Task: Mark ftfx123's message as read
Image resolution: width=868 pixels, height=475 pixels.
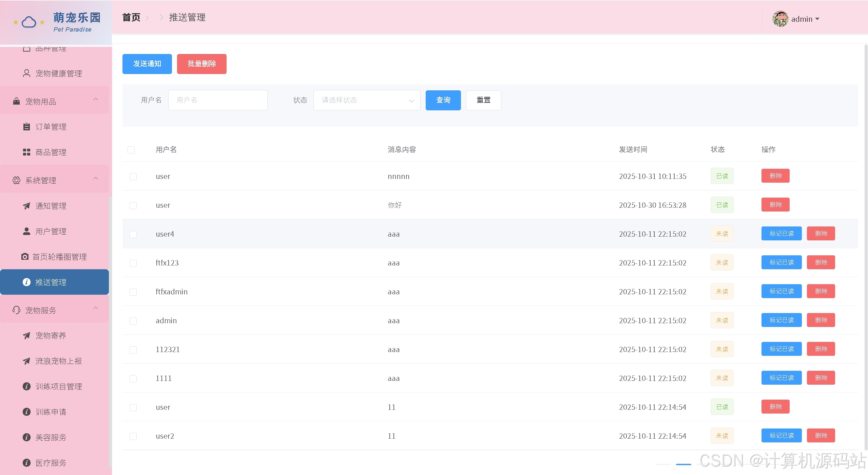Action: pos(782,262)
